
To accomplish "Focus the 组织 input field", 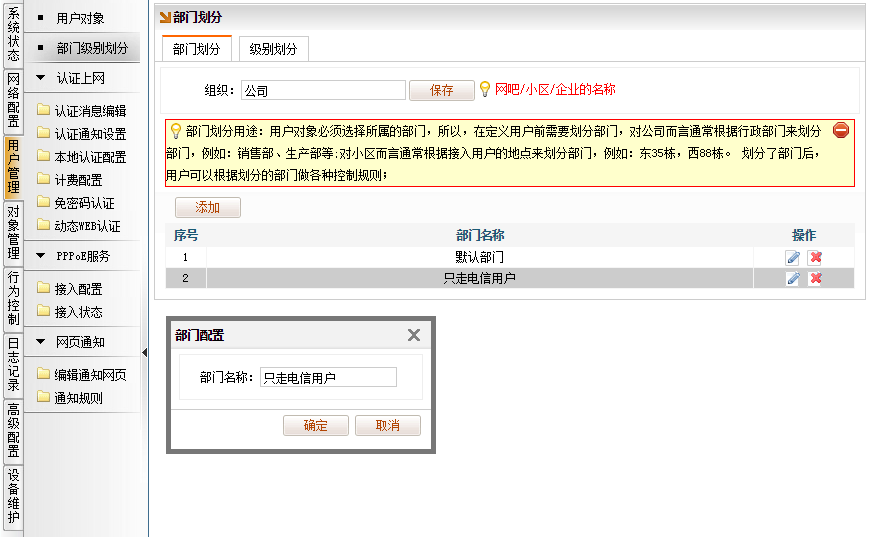I will [324, 90].
